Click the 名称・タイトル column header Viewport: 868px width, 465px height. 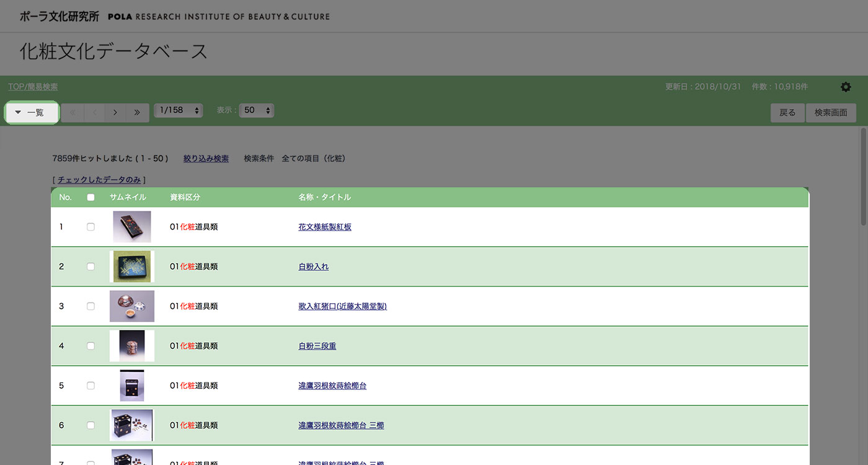click(324, 197)
